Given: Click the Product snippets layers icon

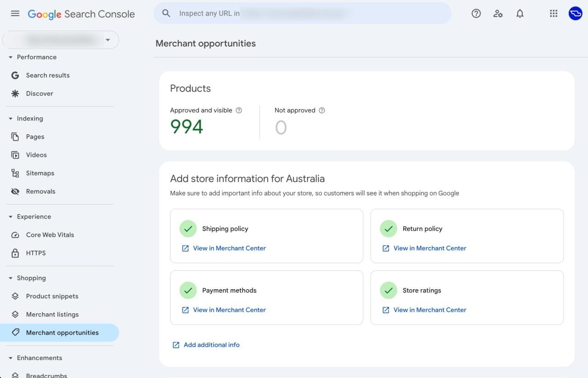Looking at the screenshot, I should 15,296.
